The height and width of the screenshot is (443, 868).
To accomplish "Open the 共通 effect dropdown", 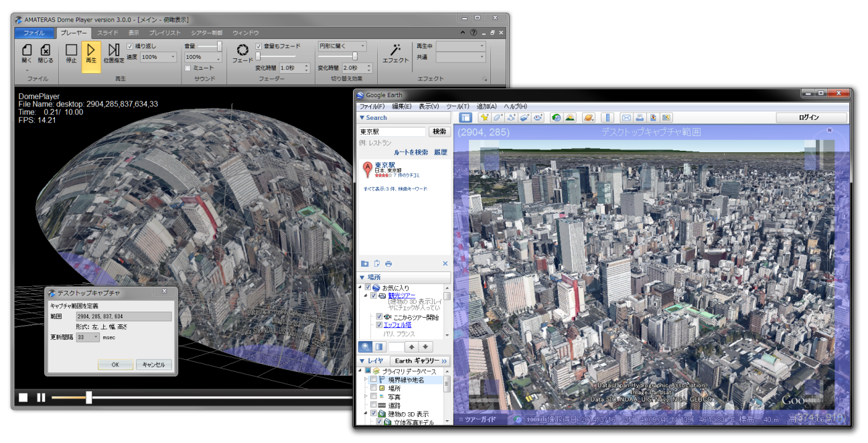I will [x=461, y=58].
